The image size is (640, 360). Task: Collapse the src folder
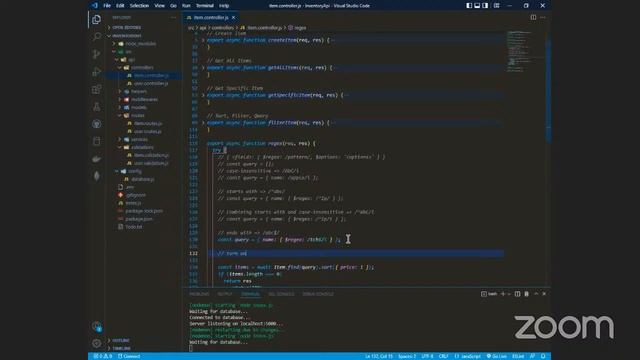click(128, 51)
